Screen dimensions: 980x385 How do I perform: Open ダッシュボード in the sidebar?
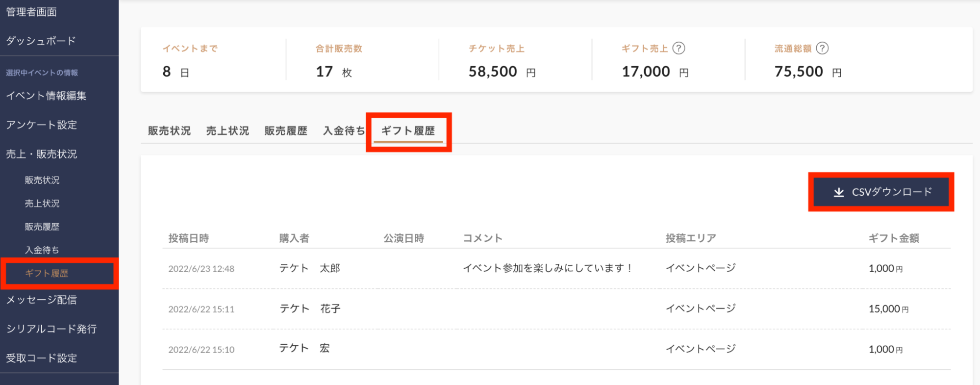[41, 41]
